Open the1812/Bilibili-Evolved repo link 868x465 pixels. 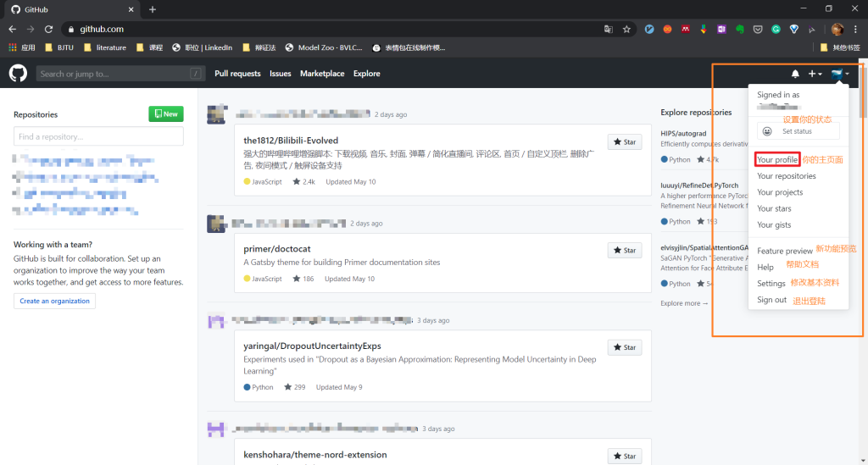pos(291,141)
